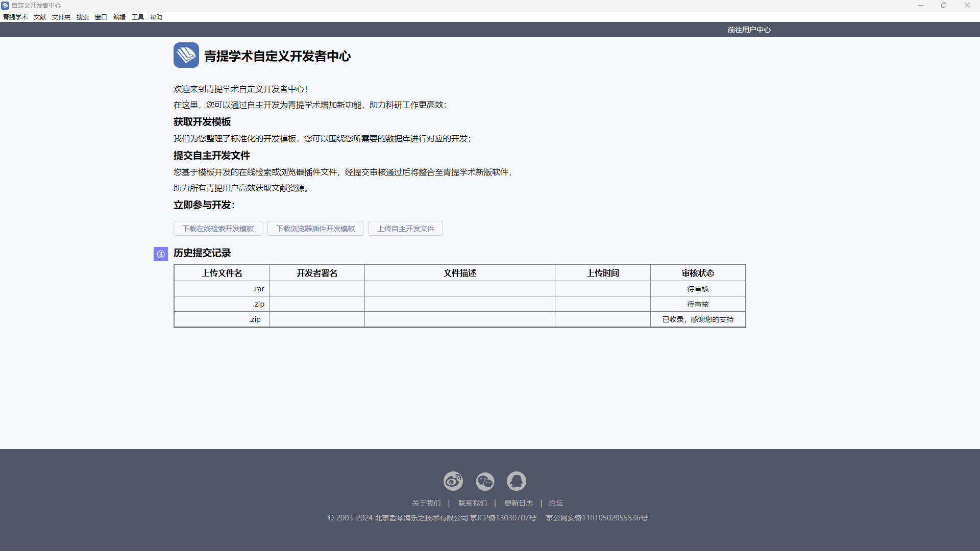Open the 工具 menu

point(138,17)
